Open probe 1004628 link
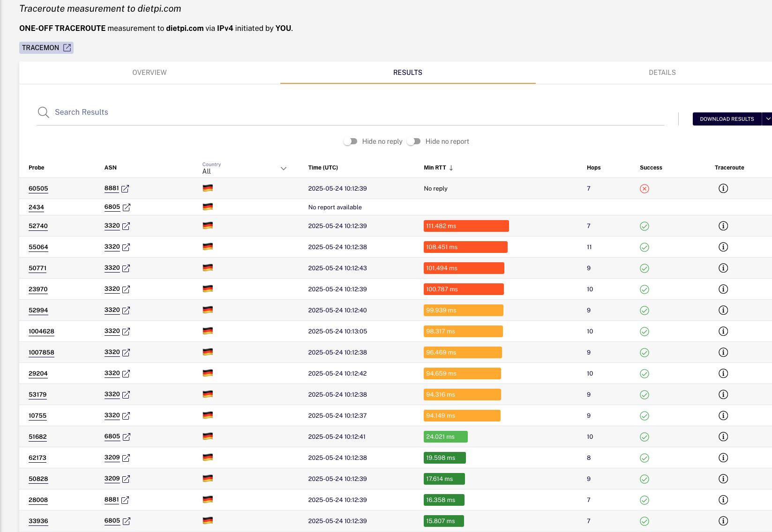 click(41, 332)
